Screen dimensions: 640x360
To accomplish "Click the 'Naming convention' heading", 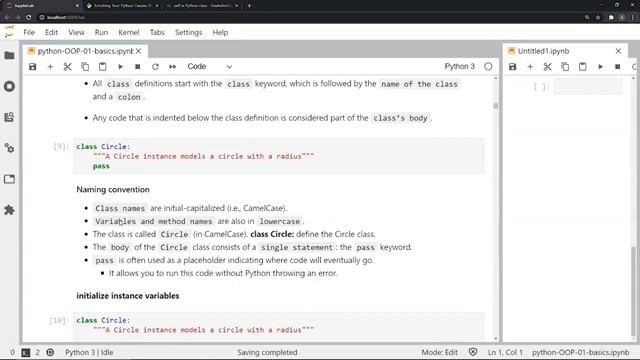I will pyautogui.click(x=113, y=189).
